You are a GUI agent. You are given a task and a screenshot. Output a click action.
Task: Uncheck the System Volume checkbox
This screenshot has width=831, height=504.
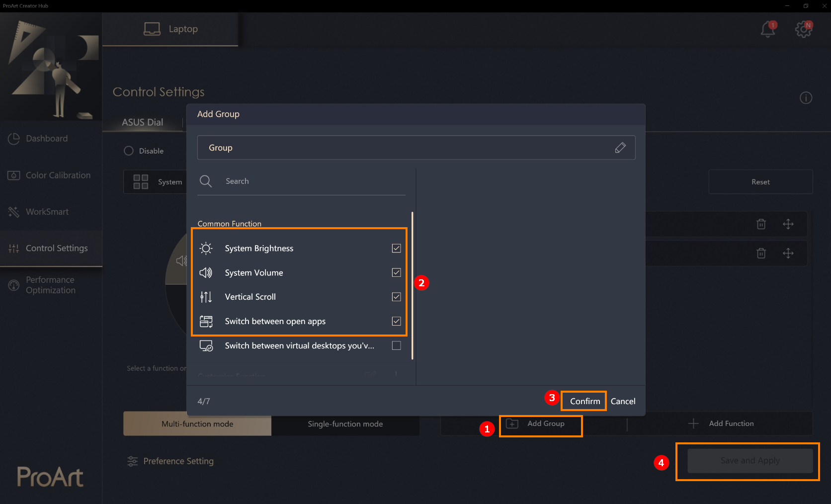pyautogui.click(x=396, y=272)
